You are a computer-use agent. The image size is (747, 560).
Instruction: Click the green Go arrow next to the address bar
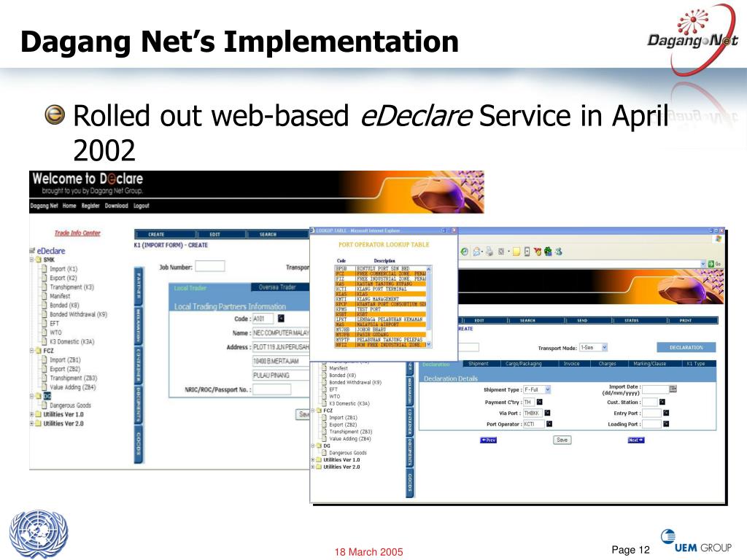(x=711, y=264)
